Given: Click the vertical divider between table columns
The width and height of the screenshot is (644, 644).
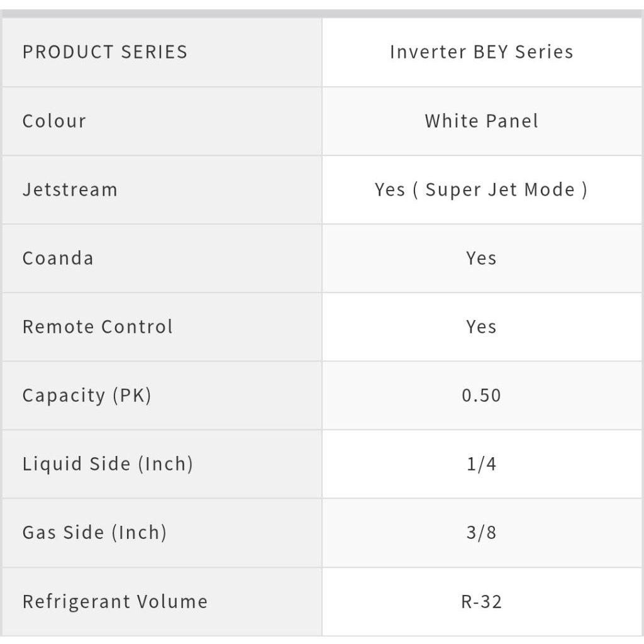Looking at the screenshot, I should pyautogui.click(x=322, y=327).
